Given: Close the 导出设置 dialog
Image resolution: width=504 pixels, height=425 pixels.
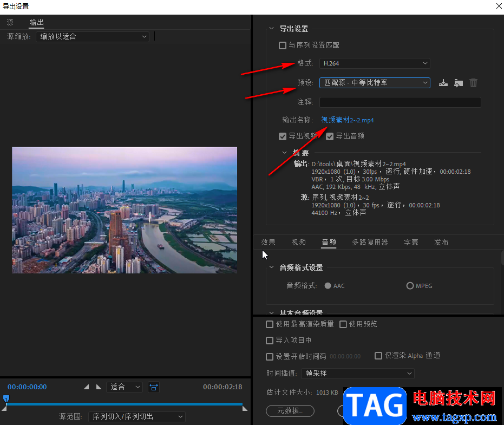Looking at the screenshot, I should 499,6.
